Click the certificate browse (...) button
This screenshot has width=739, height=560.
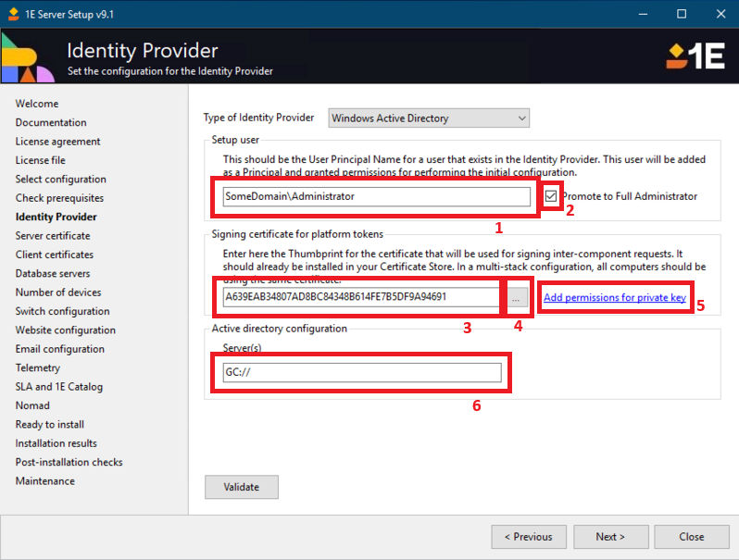click(518, 297)
